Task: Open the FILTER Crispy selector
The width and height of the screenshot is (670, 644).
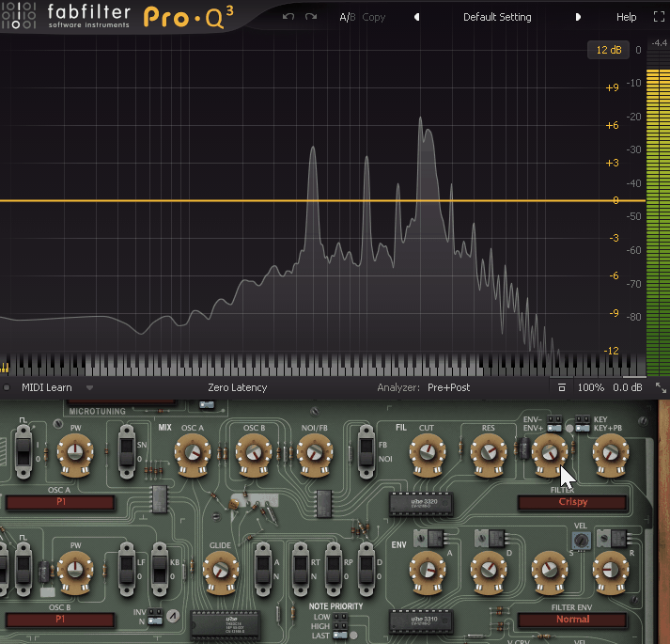Action: (572, 502)
